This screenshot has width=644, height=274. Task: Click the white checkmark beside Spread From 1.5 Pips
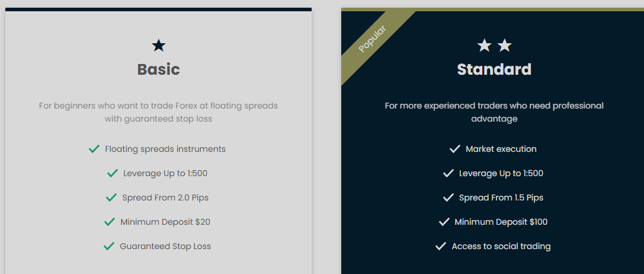pyautogui.click(x=448, y=198)
